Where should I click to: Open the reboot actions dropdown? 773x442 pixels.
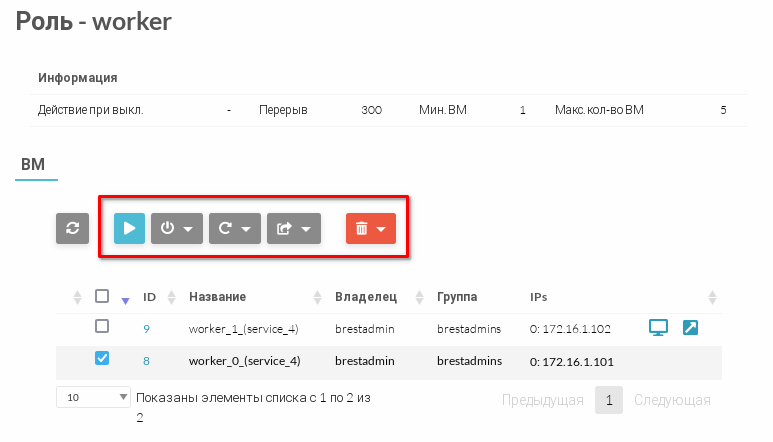pos(234,228)
